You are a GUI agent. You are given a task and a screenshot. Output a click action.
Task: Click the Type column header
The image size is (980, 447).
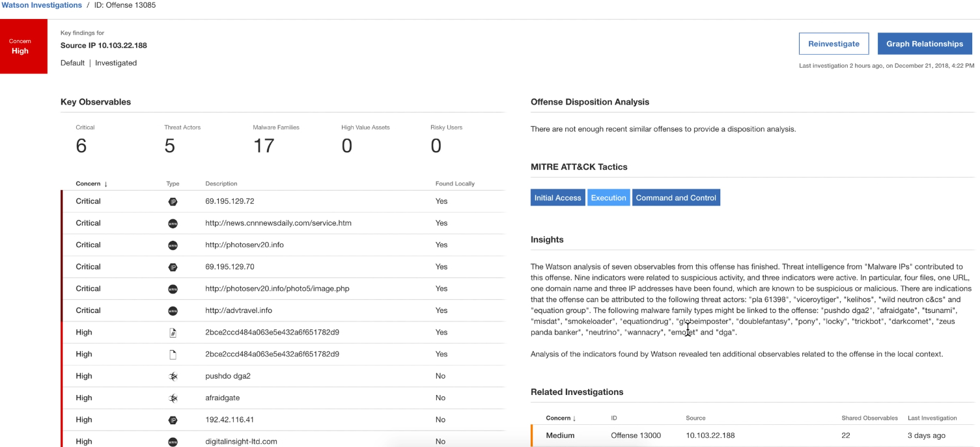(x=173, y=183)
